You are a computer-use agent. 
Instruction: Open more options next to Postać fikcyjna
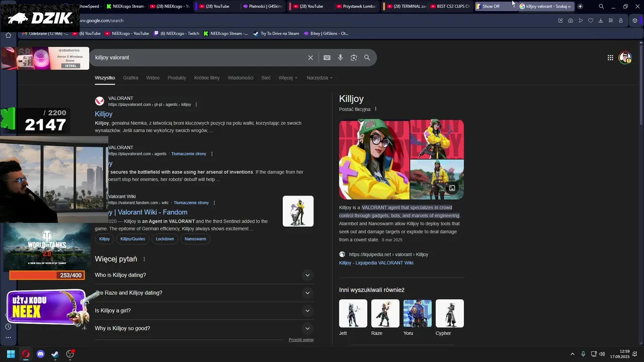pyautogui.click(x=375, y=109)
